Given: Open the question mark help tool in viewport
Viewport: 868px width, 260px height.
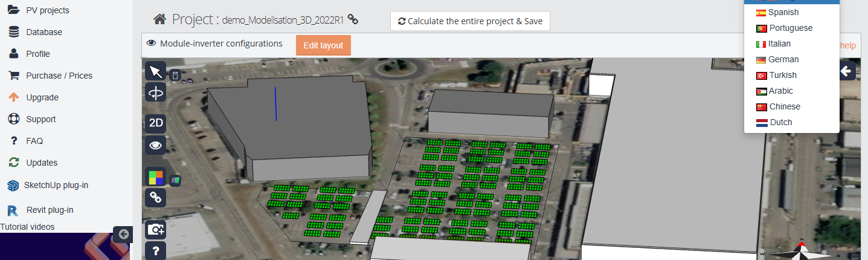Looking at the screenshot, I should [156, 250].
